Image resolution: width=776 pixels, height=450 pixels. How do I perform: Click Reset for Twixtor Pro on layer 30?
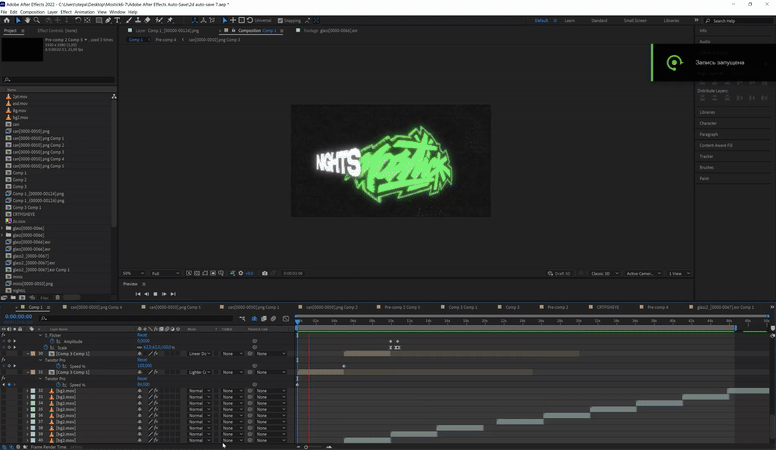pos(142,360)
